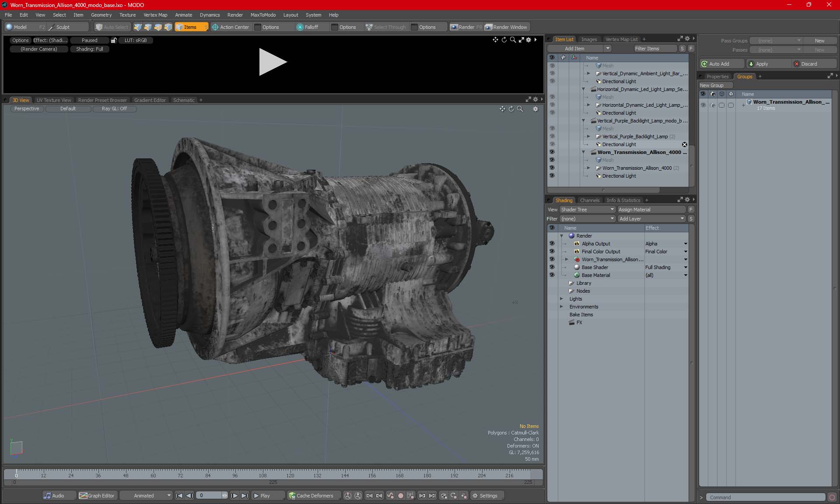Screen dimensions: 840x504
Task: Select Materials selection mode cube icon
Action: tap(168, 27)
